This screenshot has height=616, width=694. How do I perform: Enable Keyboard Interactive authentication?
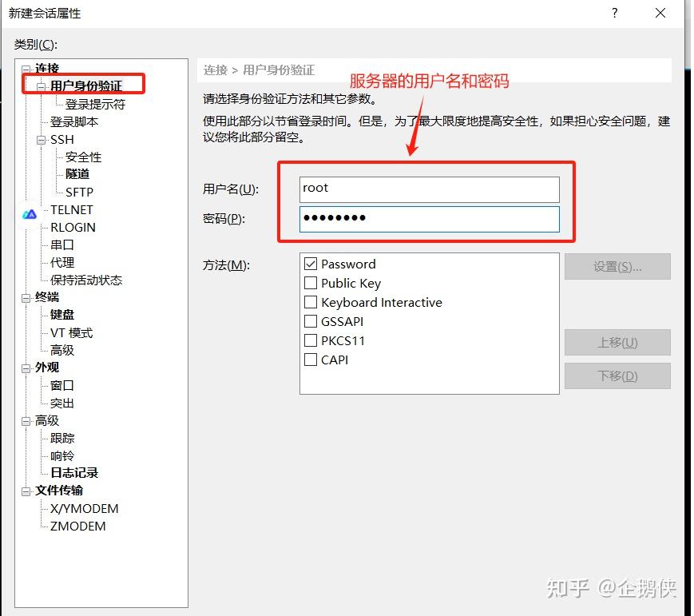click(x=311, y=302)
